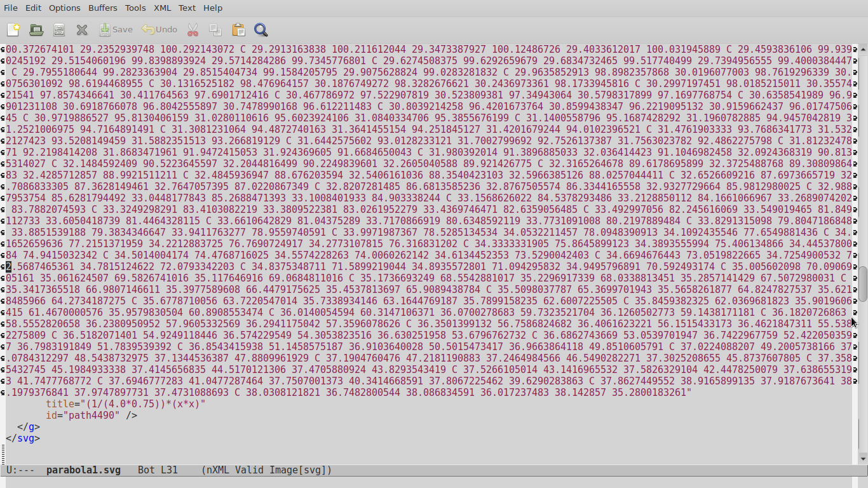Click the closing </svg> tag
Viewport: 868px width, 488px height.
(x=23, y=438)
